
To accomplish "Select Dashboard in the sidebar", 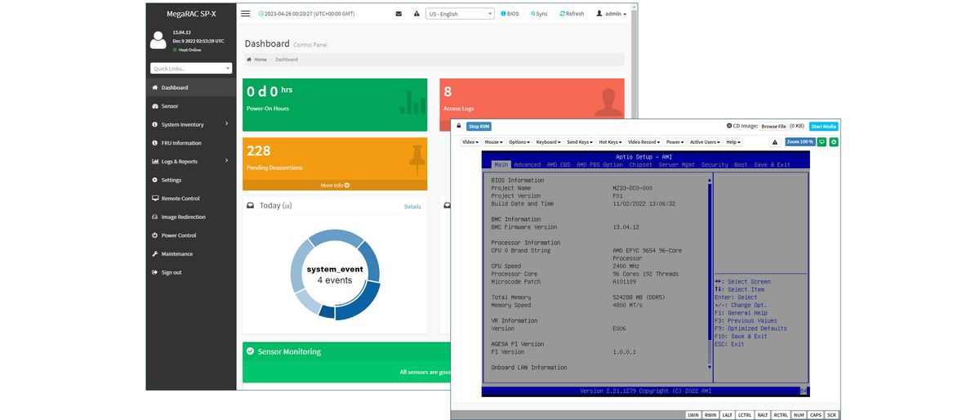I will click(191, 87).
